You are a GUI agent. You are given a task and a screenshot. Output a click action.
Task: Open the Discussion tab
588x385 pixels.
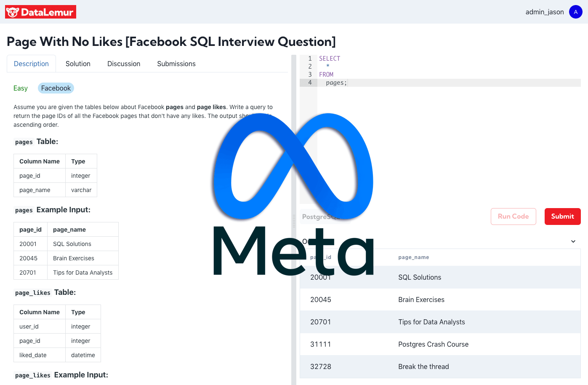(x=124, y=64)
